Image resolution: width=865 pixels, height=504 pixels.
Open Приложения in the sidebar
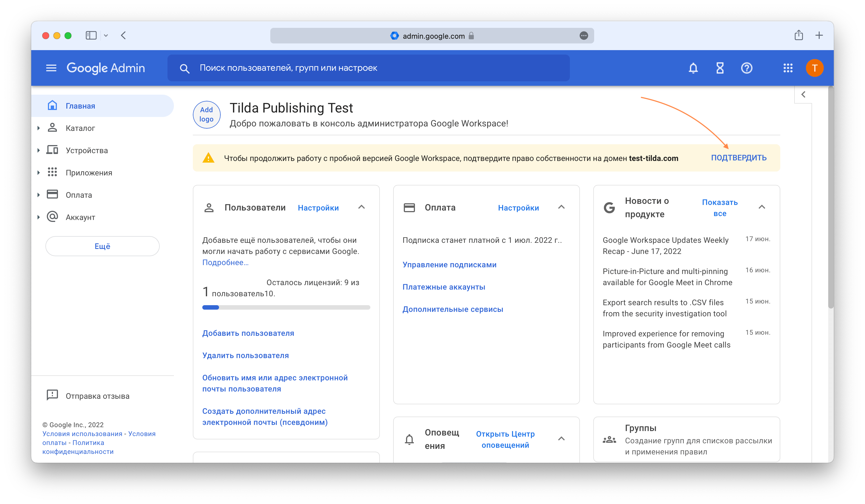(x=102, y=173)
